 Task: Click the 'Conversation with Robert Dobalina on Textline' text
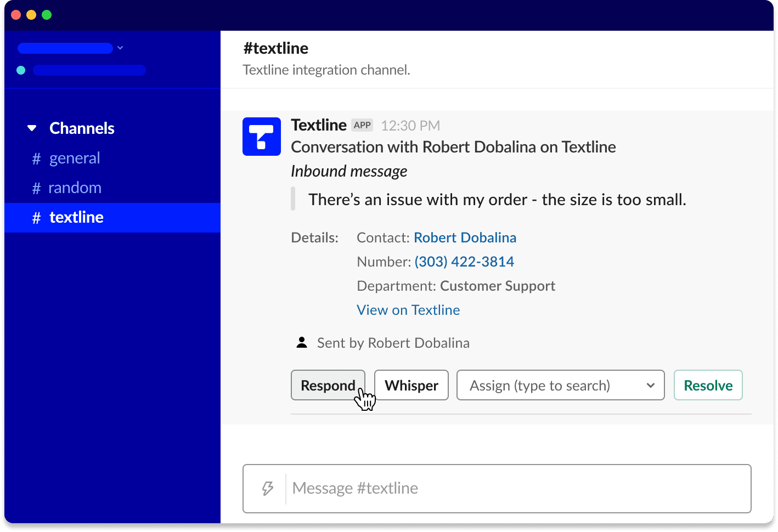coord(453,147)
